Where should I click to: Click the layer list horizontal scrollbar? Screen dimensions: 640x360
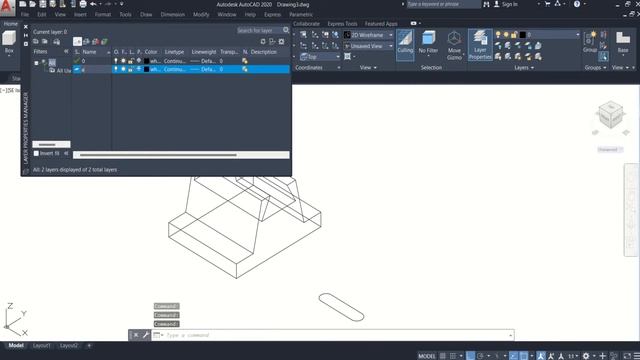(181, 155)
